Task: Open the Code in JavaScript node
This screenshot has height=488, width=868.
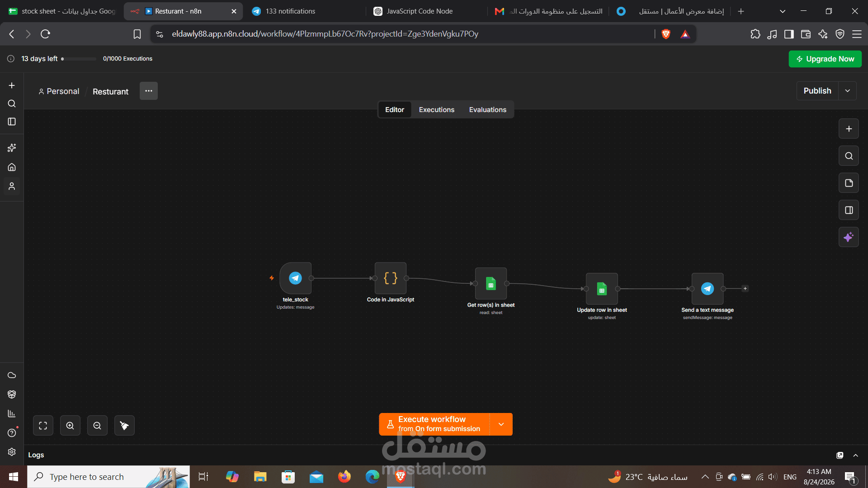Action: [391, 278]
